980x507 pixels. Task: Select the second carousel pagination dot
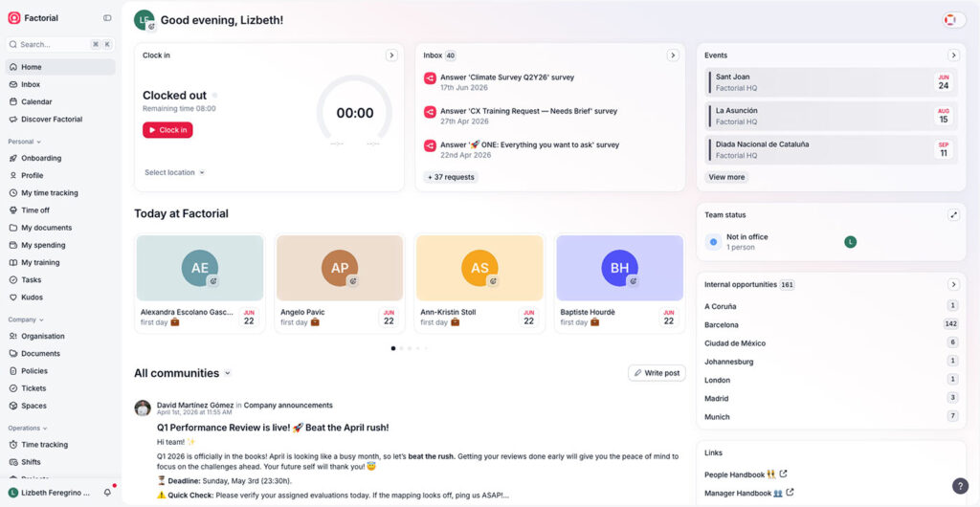pyautogui.click(x=401, y=348)
